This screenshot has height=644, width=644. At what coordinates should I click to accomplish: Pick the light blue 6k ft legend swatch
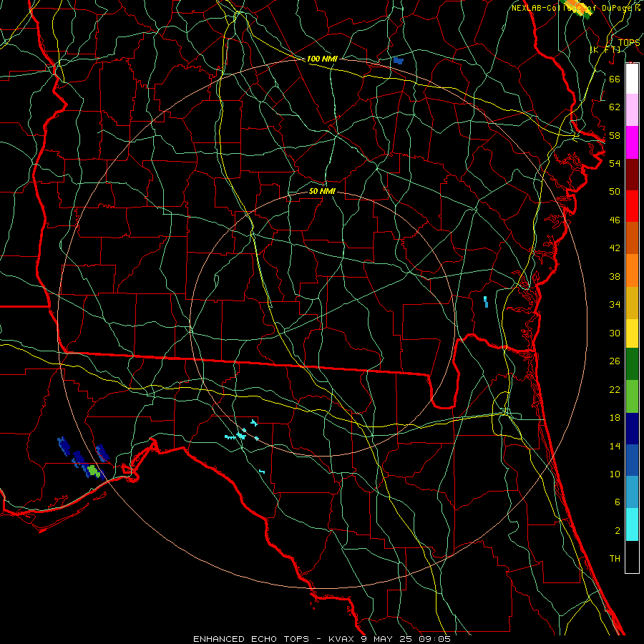632,492
